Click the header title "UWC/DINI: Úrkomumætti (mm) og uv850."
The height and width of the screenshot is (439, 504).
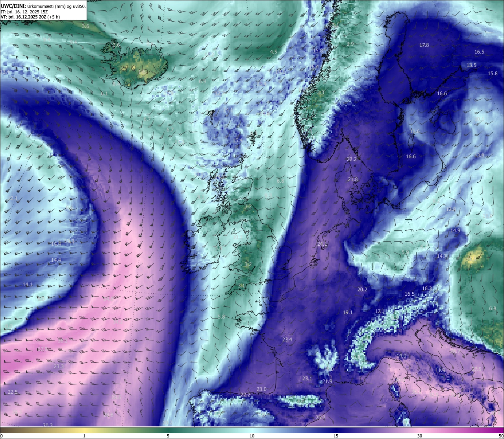[x=43, y=6]
